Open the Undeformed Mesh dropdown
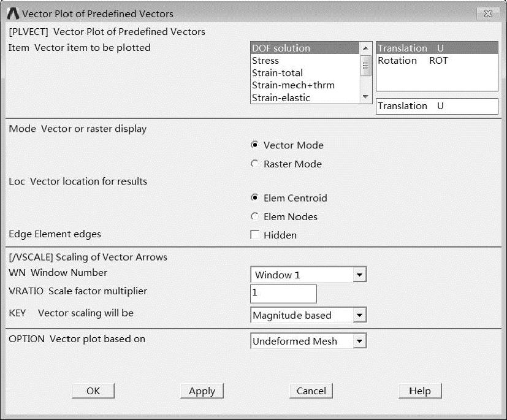507x420 pixels. [x=308, y=341]
